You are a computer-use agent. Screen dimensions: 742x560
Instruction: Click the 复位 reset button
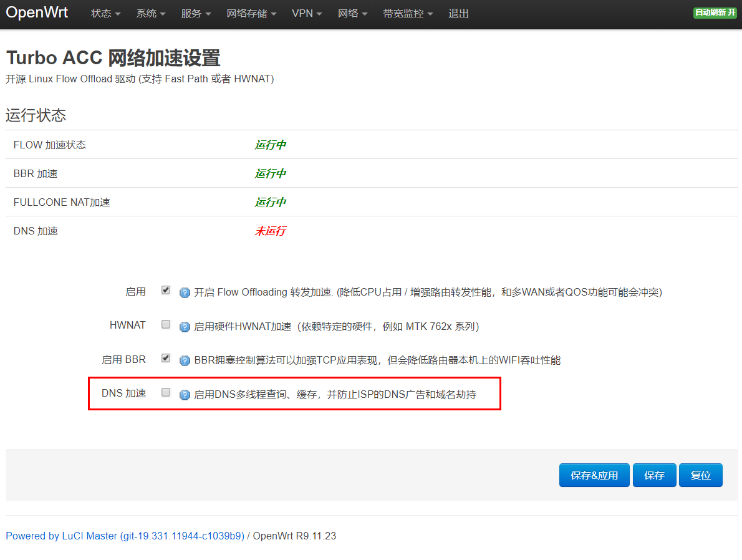click(700, 475)
